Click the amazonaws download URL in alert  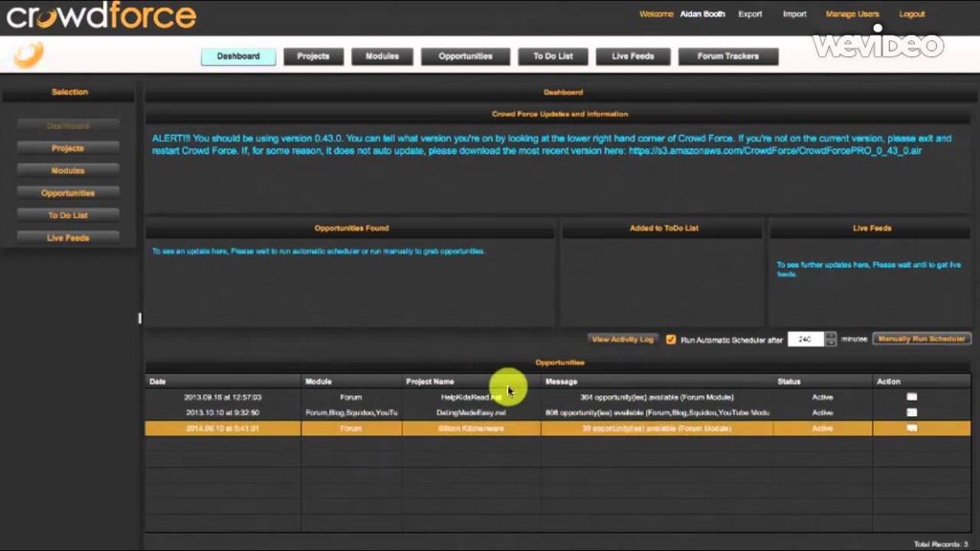pos(775,150)
